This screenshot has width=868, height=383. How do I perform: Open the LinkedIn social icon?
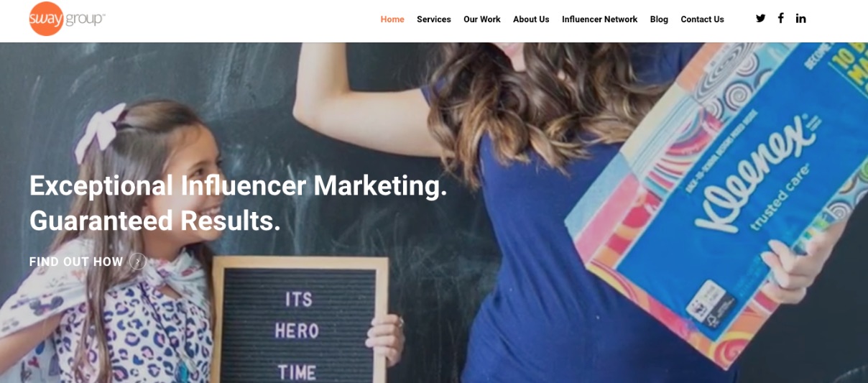[x=800, y=19]
